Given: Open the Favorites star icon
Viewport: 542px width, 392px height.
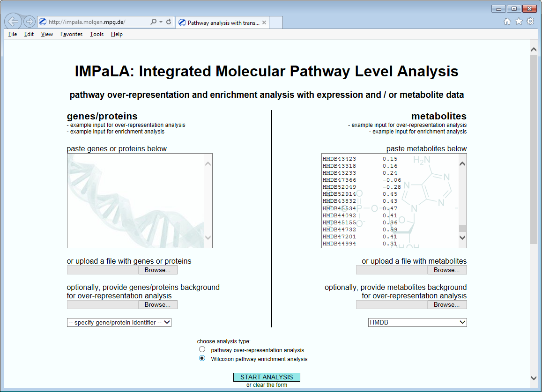Looking at the screenshot, I should tap(519, 22).
